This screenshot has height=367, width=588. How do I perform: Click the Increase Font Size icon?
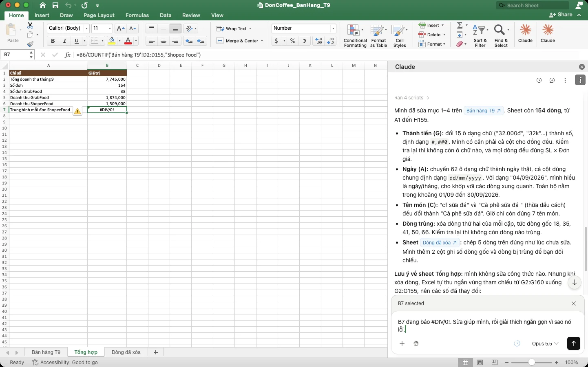[x=120, y=28]
